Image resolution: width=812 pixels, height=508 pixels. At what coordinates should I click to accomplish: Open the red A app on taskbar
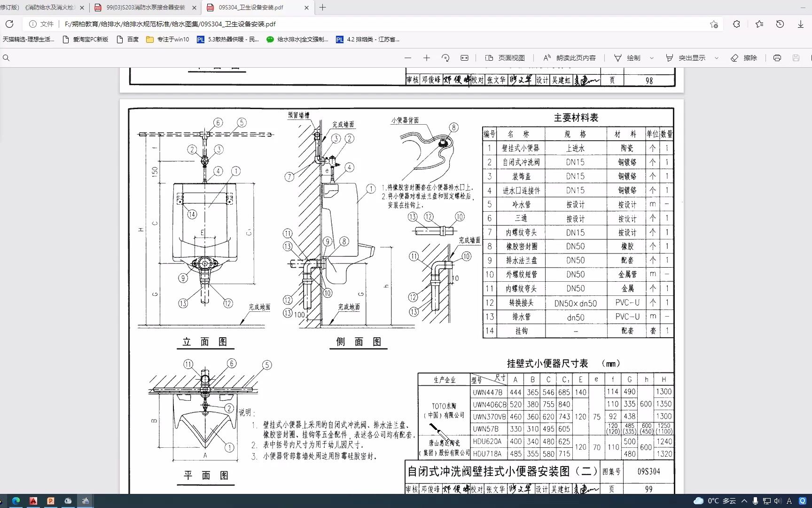click(x=33, y=501)
